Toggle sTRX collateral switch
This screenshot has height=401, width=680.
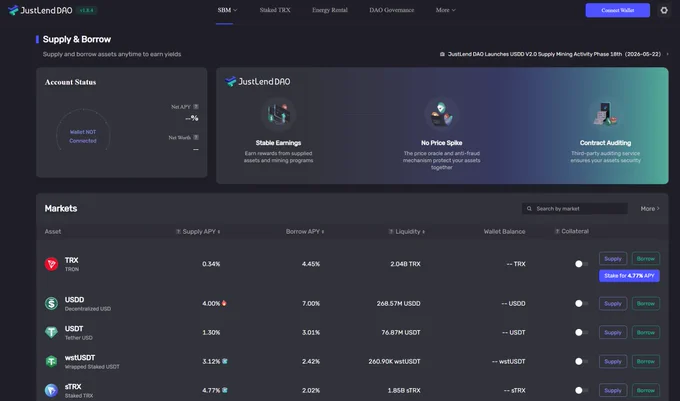[581, 390]
